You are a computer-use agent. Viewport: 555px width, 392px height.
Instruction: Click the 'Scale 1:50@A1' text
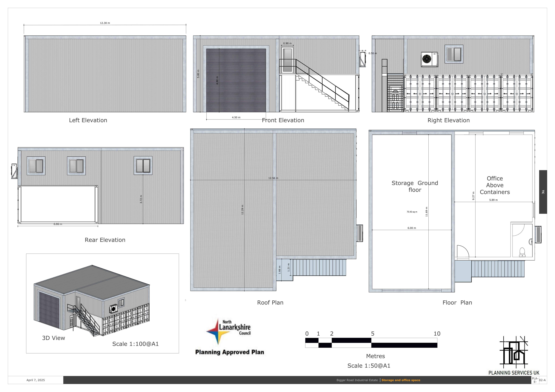tap(369, 366)
